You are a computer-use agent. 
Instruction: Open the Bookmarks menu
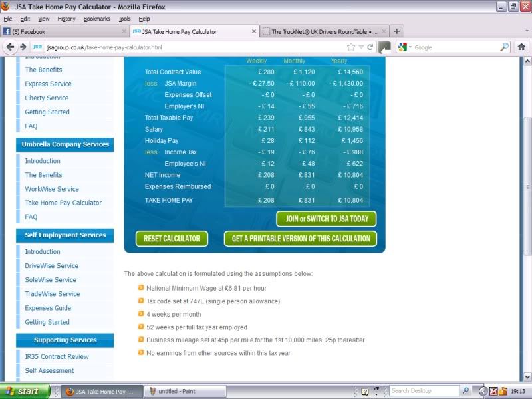coord(97,19)
